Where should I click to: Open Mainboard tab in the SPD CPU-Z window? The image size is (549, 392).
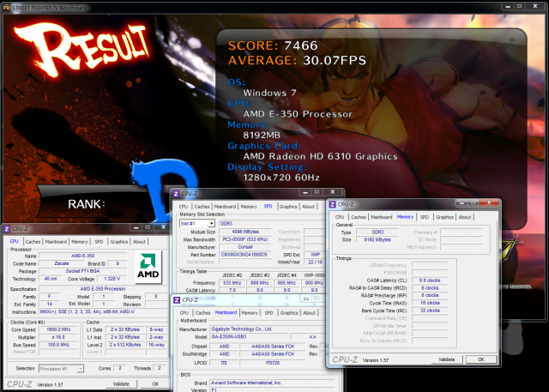click(x=225, y=207)
